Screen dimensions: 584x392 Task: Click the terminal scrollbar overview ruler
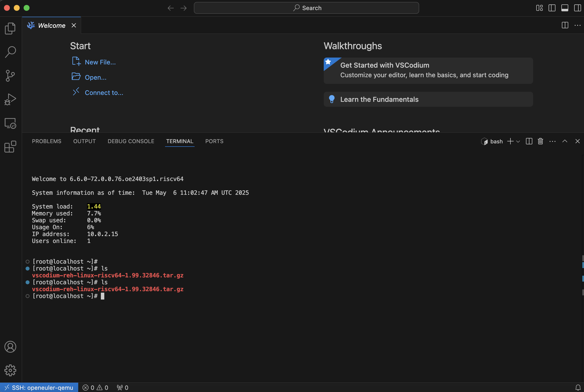(x=583, y=265)
